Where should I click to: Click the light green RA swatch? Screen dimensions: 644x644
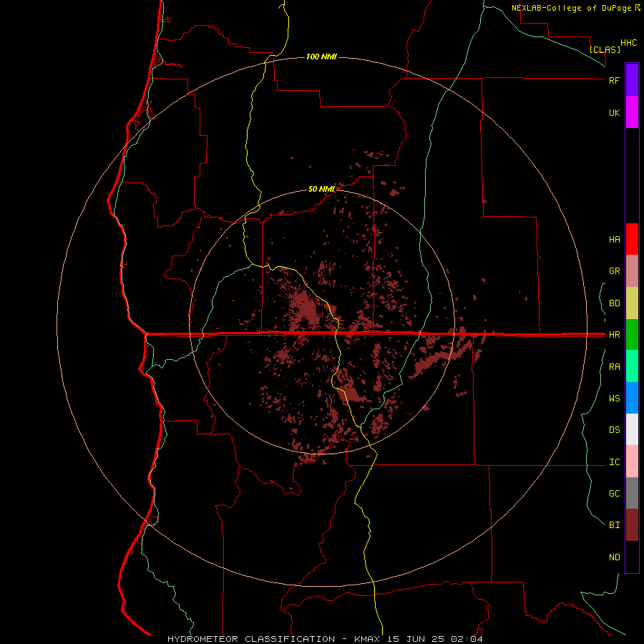(x=632, y=366)
